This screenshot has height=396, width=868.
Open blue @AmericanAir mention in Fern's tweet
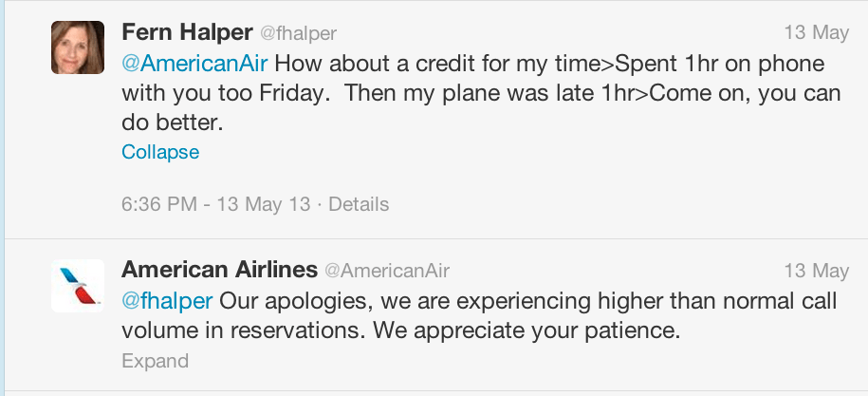click(x=195, y=65)
